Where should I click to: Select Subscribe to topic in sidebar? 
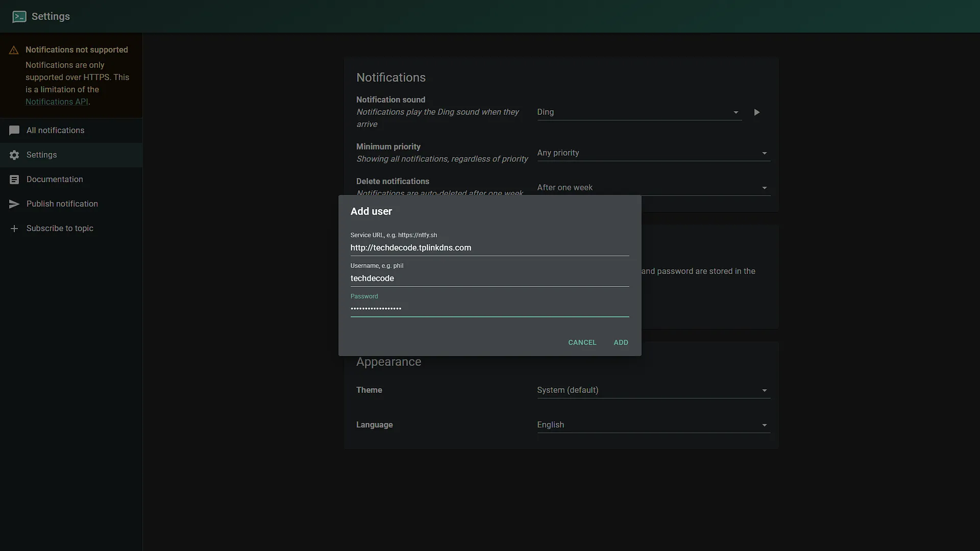point(71,229)
